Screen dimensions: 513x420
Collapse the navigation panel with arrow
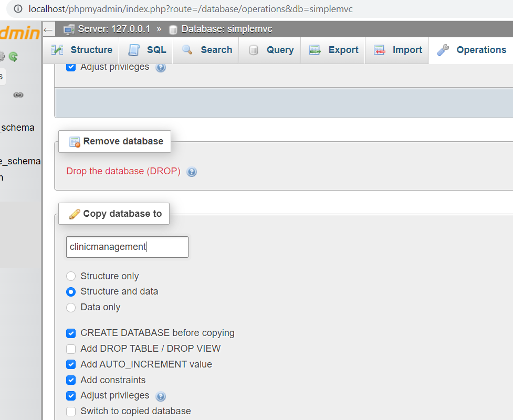(x=48, y=30)
